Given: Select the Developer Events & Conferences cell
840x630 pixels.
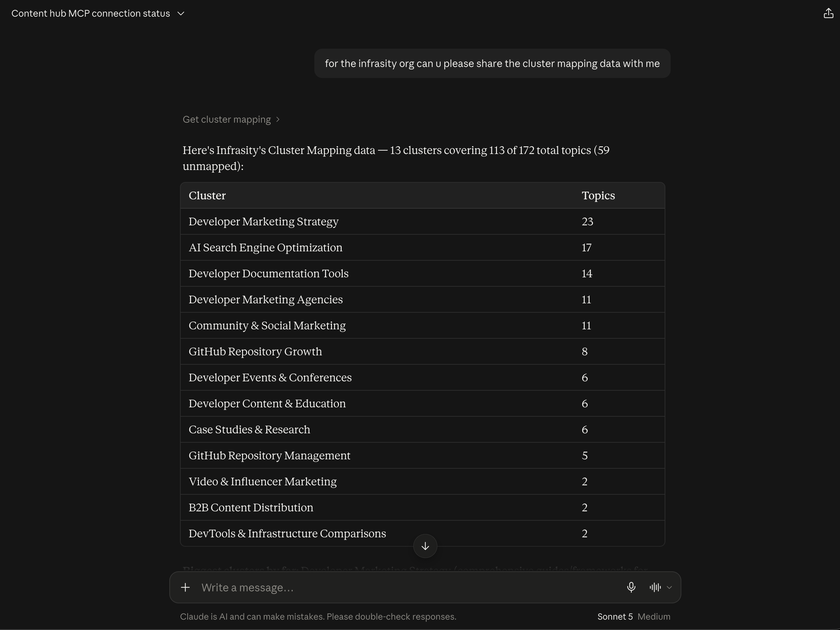Looking at the screenshot, I should [270, 377].
